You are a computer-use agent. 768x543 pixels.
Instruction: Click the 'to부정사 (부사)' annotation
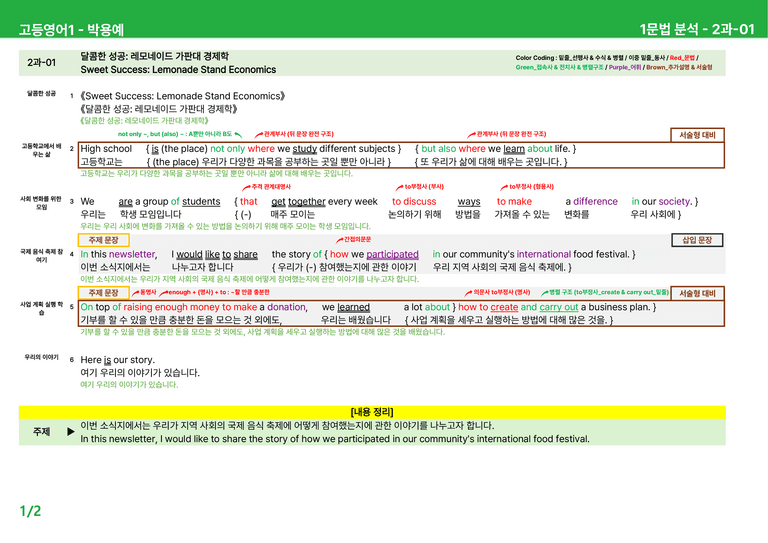coord(424,187)
